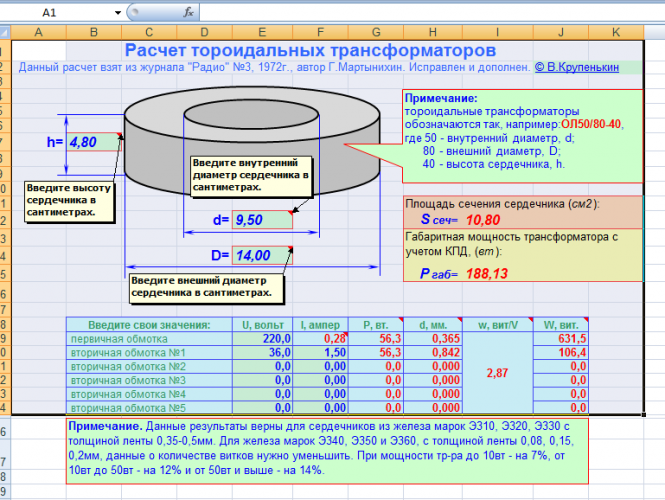Image resolution: width=665 pixels, height=500 pixels.
Task: Click the d= inner diameter 9,50 cell
Action: pos(262,220)
